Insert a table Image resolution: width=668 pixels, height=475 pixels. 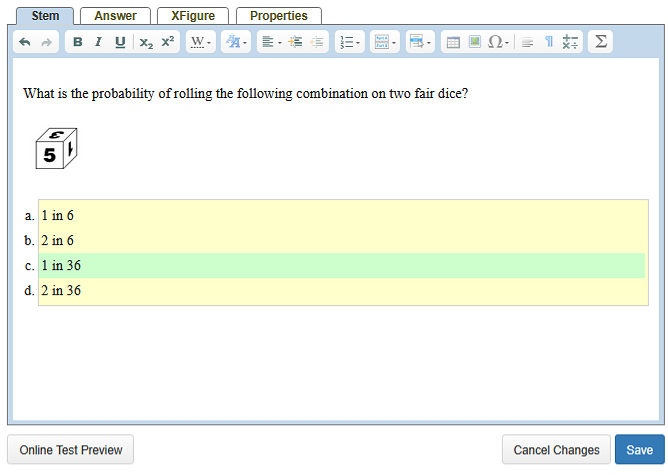coord(453,42)
